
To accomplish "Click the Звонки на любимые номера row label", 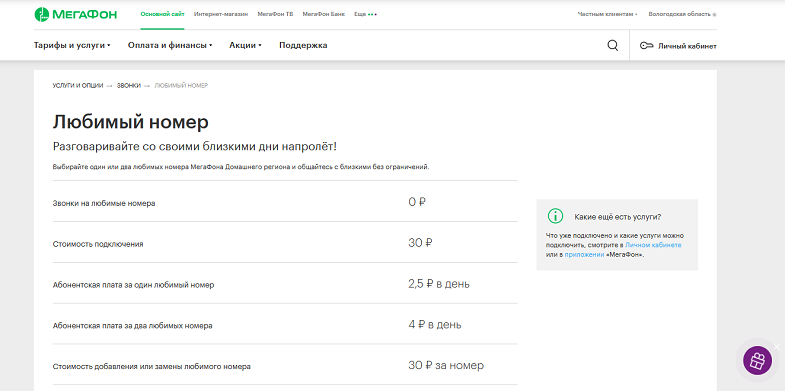I will click(x=104, y=204).
